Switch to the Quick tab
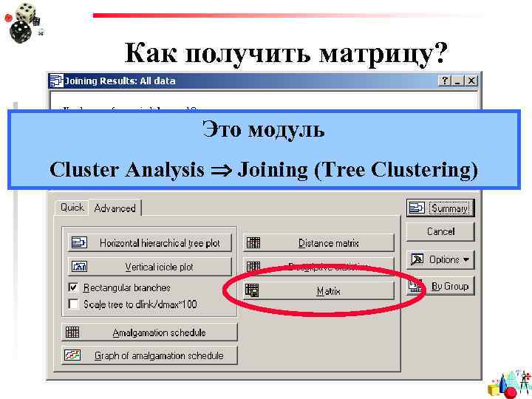The width and height of the screenshot is (532, 399). click(72, 208)
